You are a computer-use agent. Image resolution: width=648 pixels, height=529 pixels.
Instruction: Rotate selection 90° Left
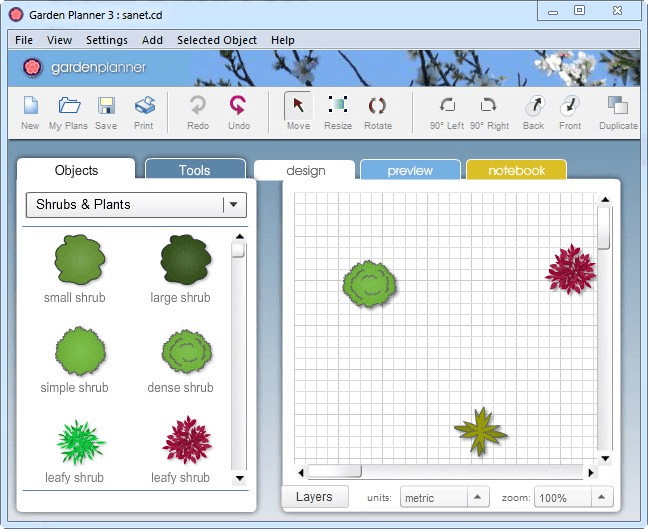pyautogui.click(x=447, y=106)
